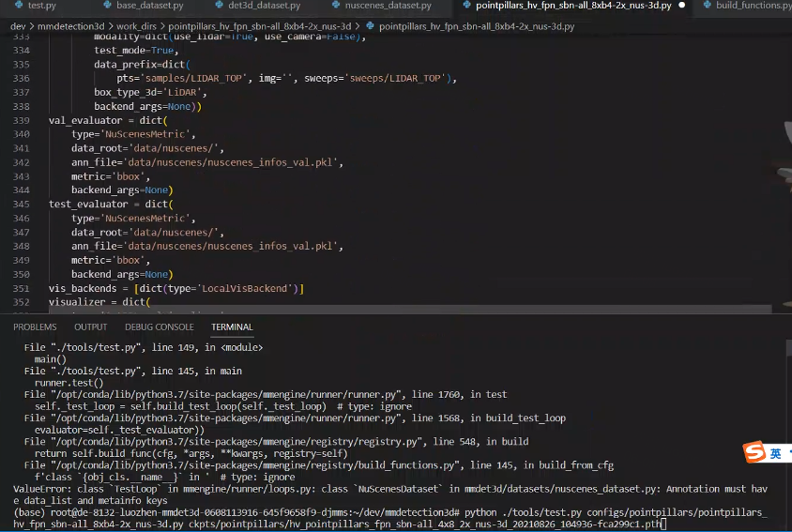This screenshot has width=792, height=532.
Task: Click the 'mmdetection3d' breadcrumb segment
Action: pos(70,26)
